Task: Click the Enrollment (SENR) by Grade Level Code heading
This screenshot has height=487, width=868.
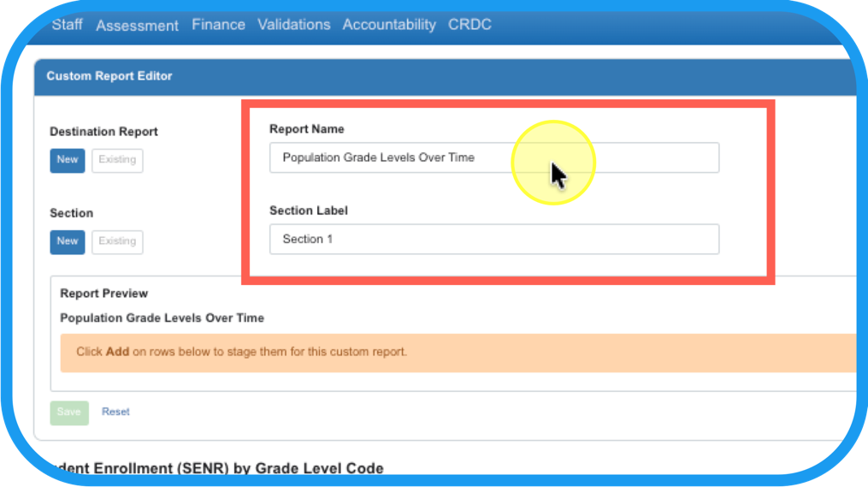Action: pyautogui.click(x=214, y=468)
